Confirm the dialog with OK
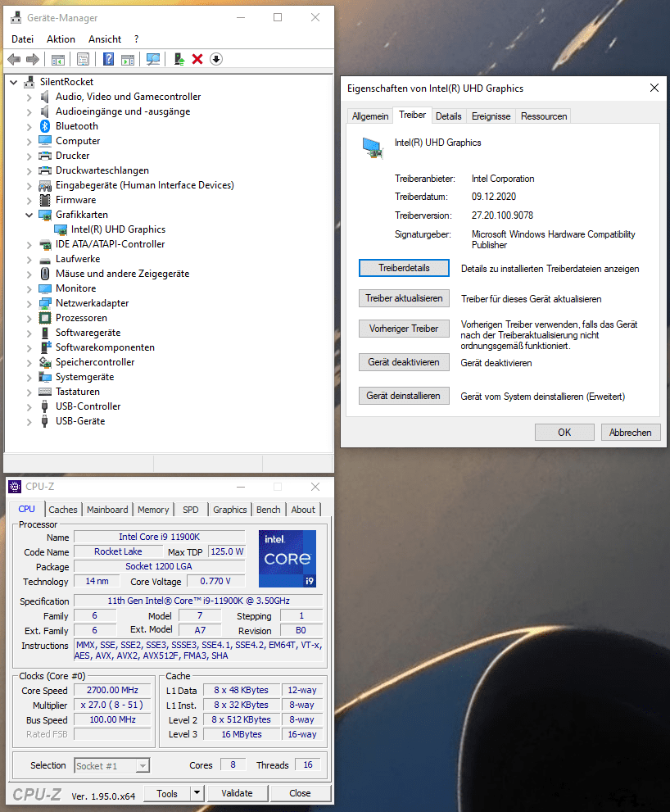The height and width of the screenshot is (812, 670). tap(564, 433)
